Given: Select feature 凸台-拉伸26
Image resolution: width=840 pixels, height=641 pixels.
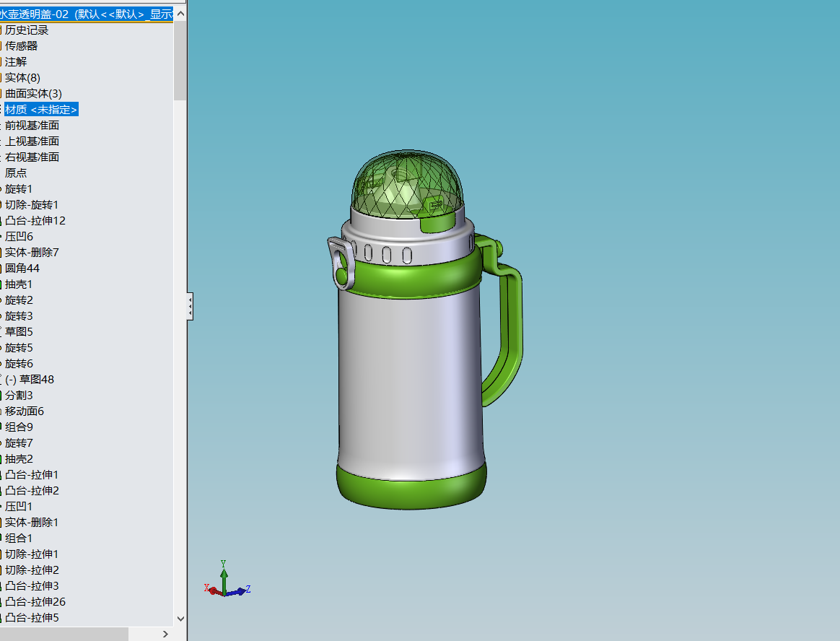Looking at the screenshot, I should coord(35,602).
